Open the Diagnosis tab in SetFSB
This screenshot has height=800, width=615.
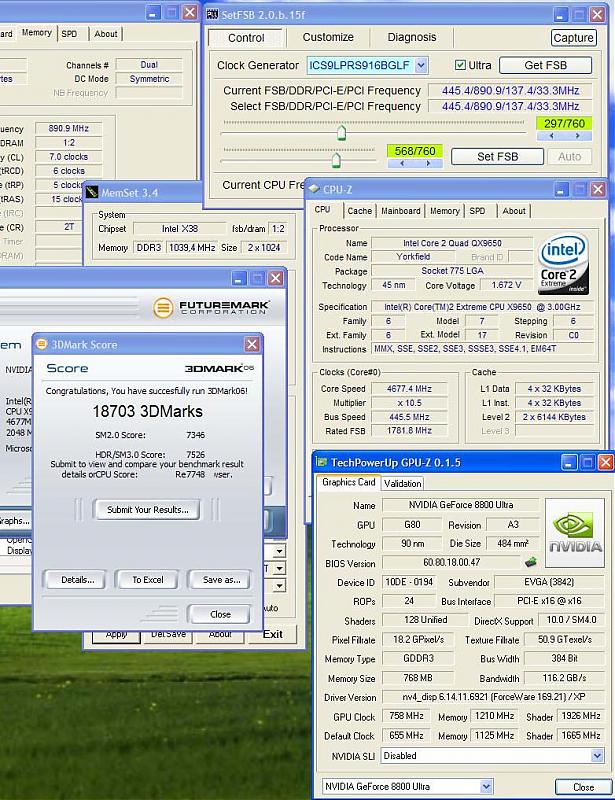tap(411, 37)
